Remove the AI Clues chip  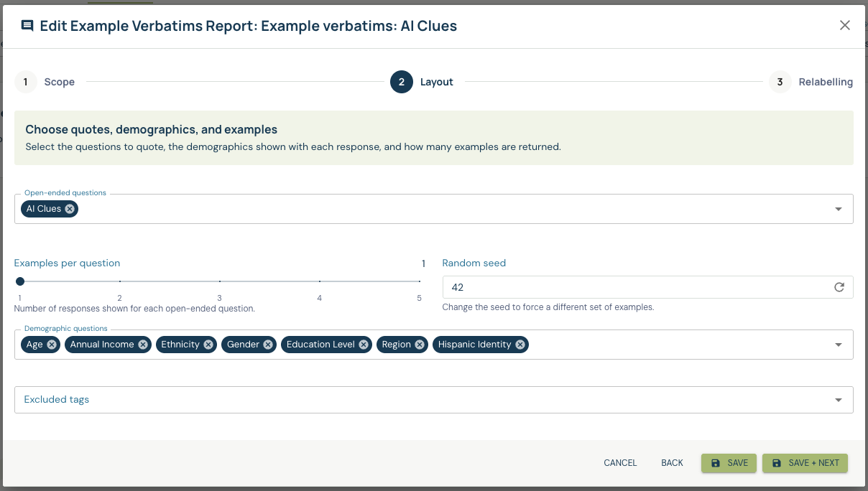coord(70,209)
